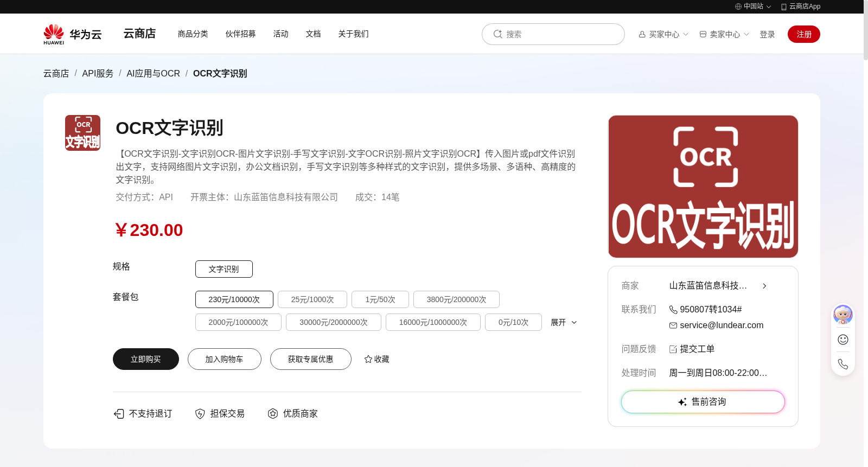Click the API服务 breadcrumb link
The width and height of the screenshot is (868, 467).
coord(98,73)
